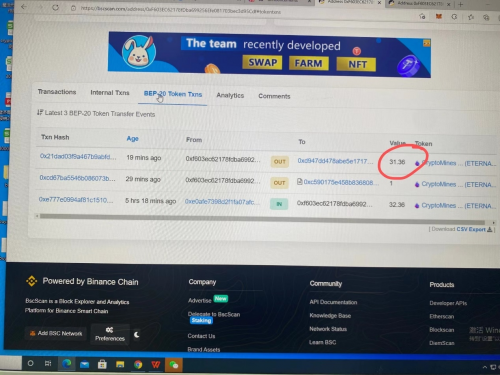This screenshot has width=500, height=375.
Task: Click the value 32.36 cell
Action: point(397,204)
